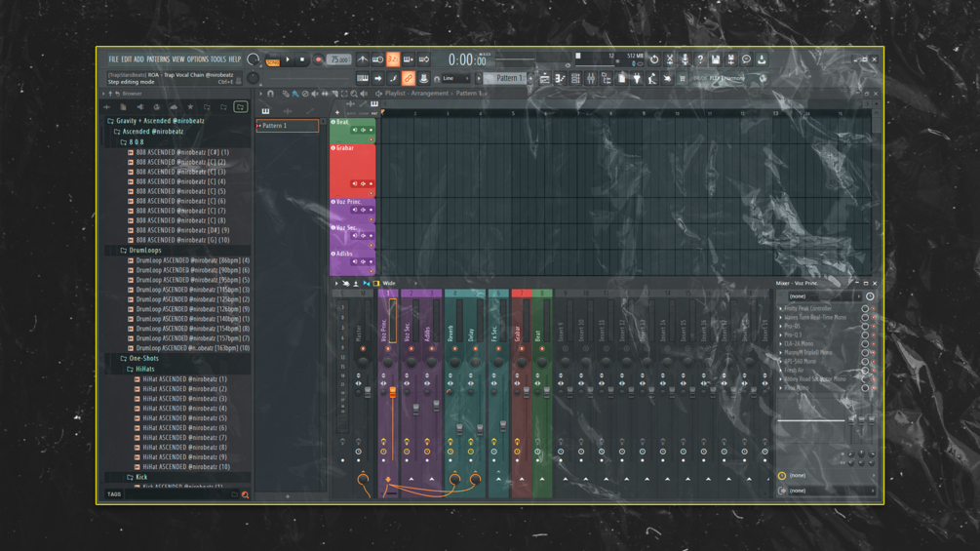Show the Browser tree icon

(x=607, y=78)
